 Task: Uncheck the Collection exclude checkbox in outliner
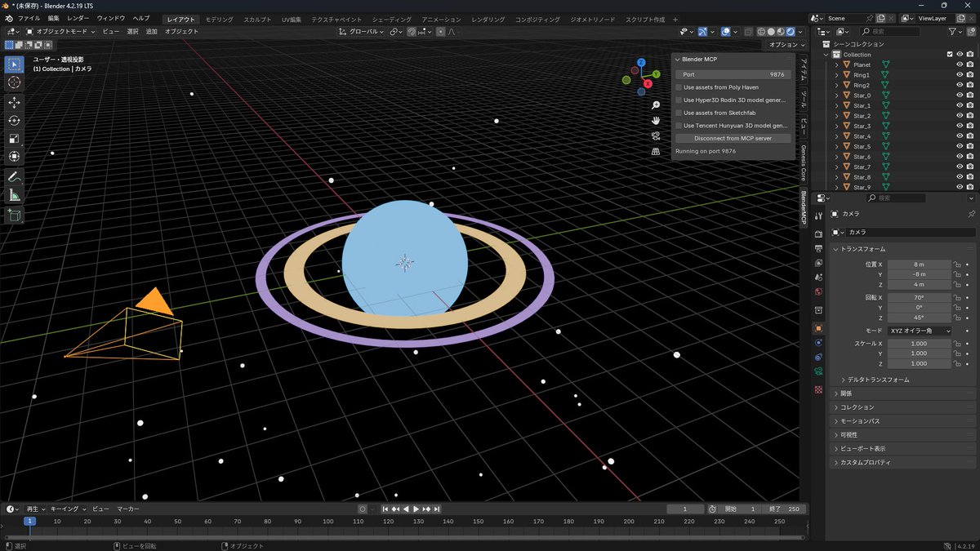(949, 55)
